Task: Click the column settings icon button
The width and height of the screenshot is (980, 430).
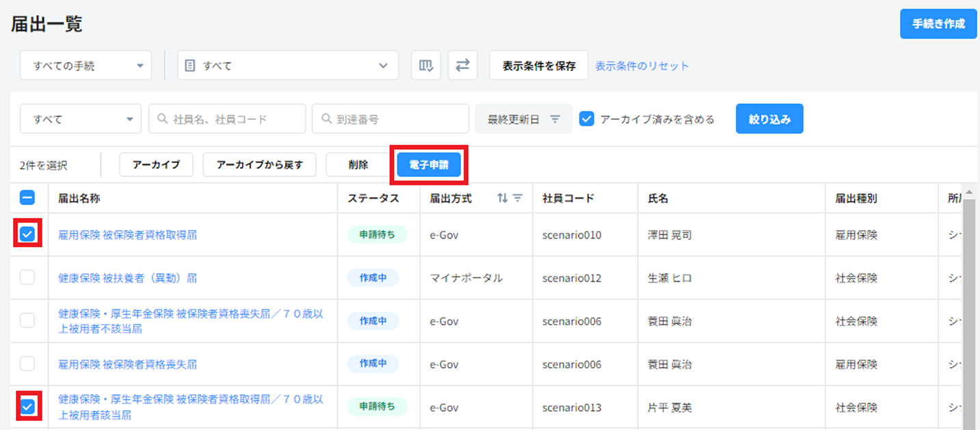Action: (426, 66)
